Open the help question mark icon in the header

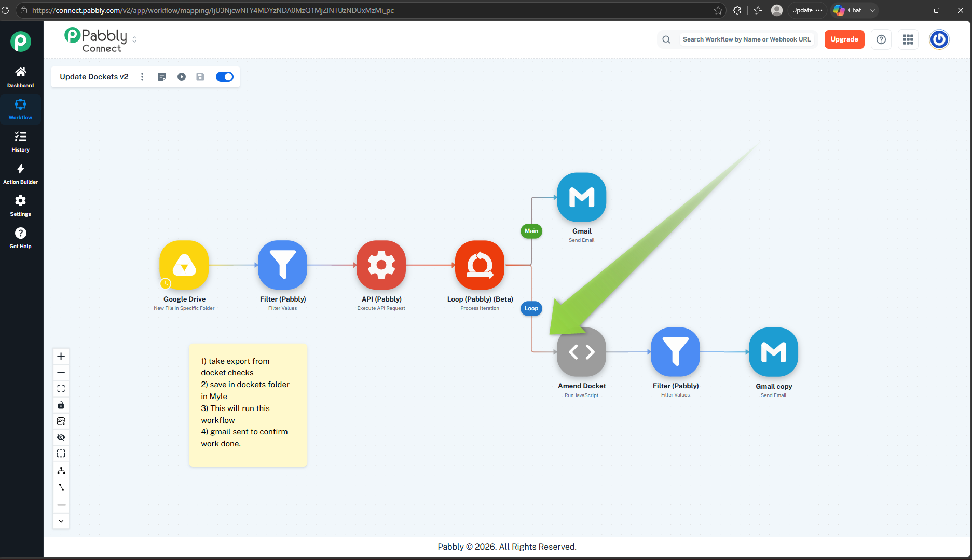coord(881,39)
